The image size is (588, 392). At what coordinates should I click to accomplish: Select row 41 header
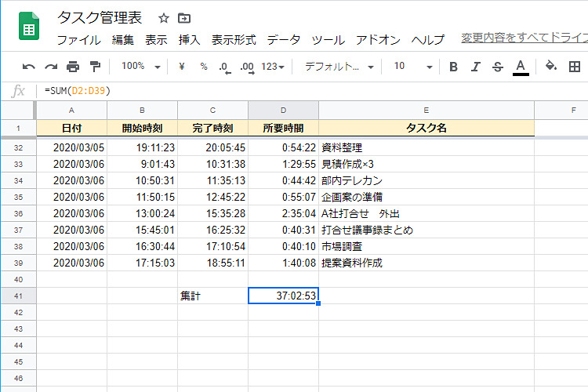(x=18, y=296)
